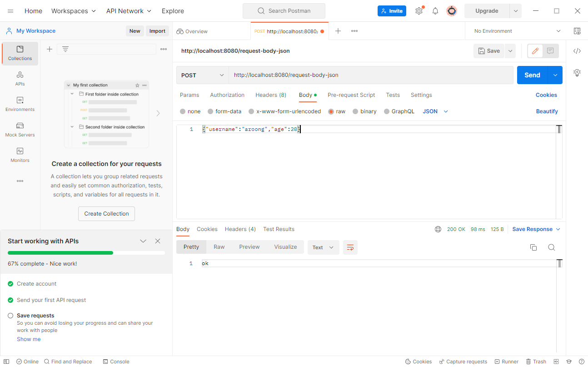Viewport: 588px width, 367px height.
Task: Open Collections in the sidebar
Action: pos(20,53)
